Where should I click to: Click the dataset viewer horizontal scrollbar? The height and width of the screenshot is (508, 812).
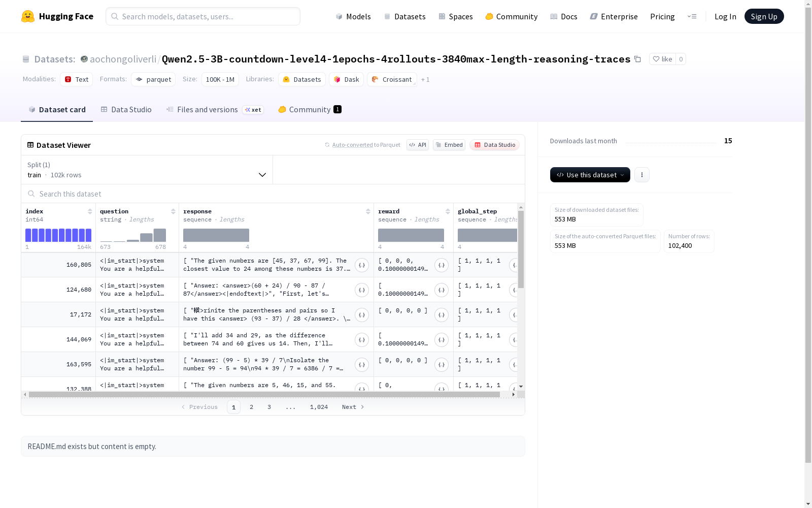[264, 394]
